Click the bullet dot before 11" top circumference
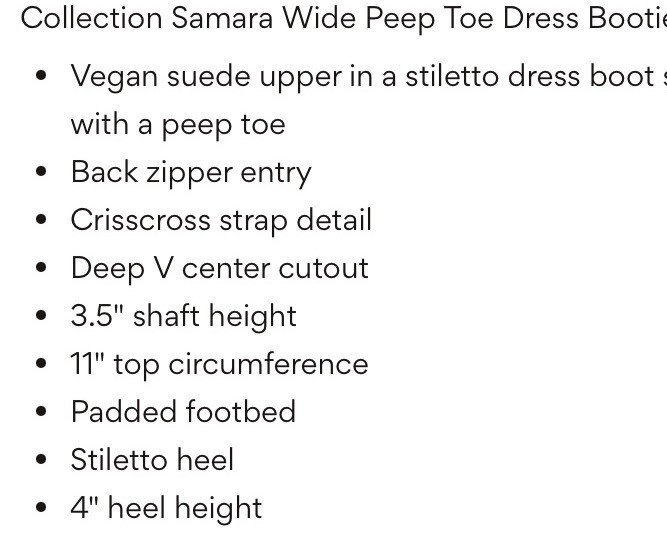The image size is (667, 546). point(41,364)
